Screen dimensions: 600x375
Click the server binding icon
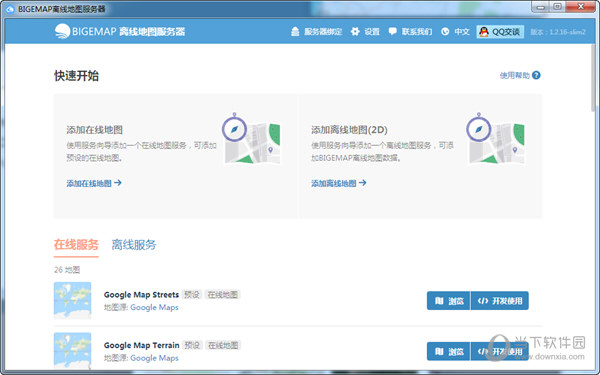point(295,31)
